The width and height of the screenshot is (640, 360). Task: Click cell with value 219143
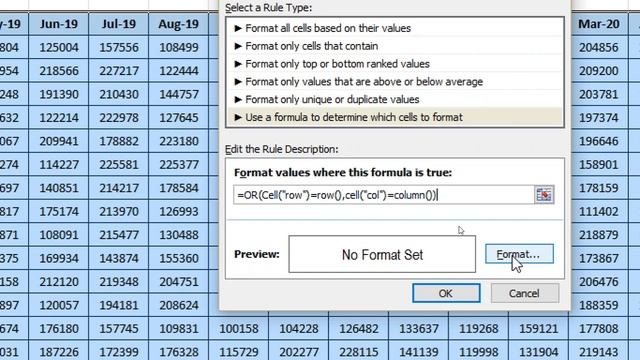599,352
